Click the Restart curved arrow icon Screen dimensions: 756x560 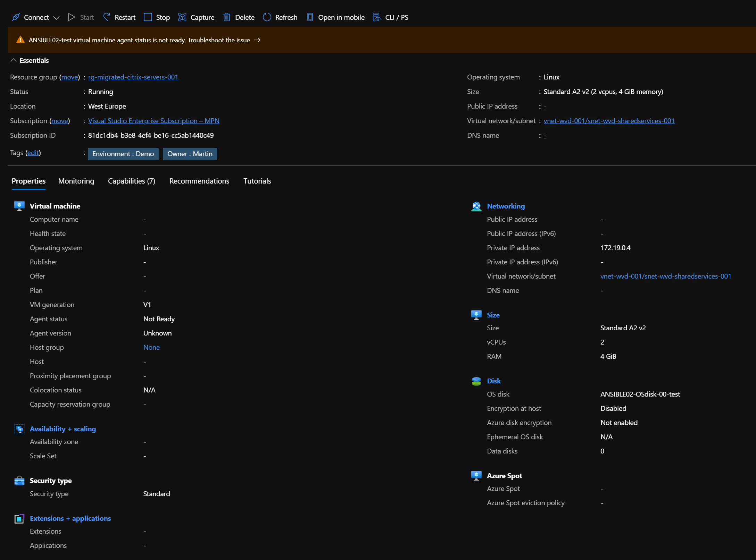[107, 17]
